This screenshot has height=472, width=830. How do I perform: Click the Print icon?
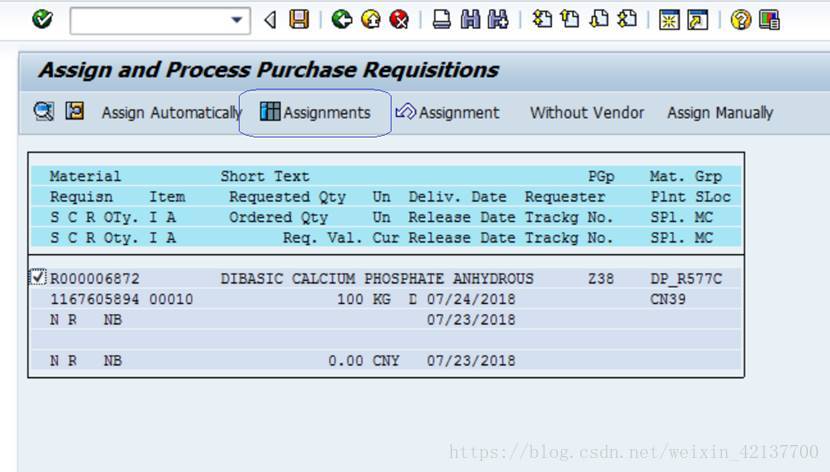(441, 20)
